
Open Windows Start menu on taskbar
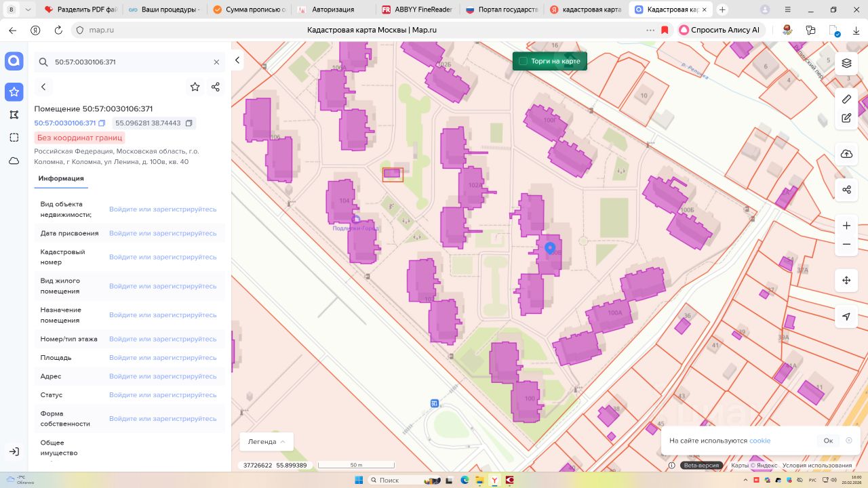(358, 480)
